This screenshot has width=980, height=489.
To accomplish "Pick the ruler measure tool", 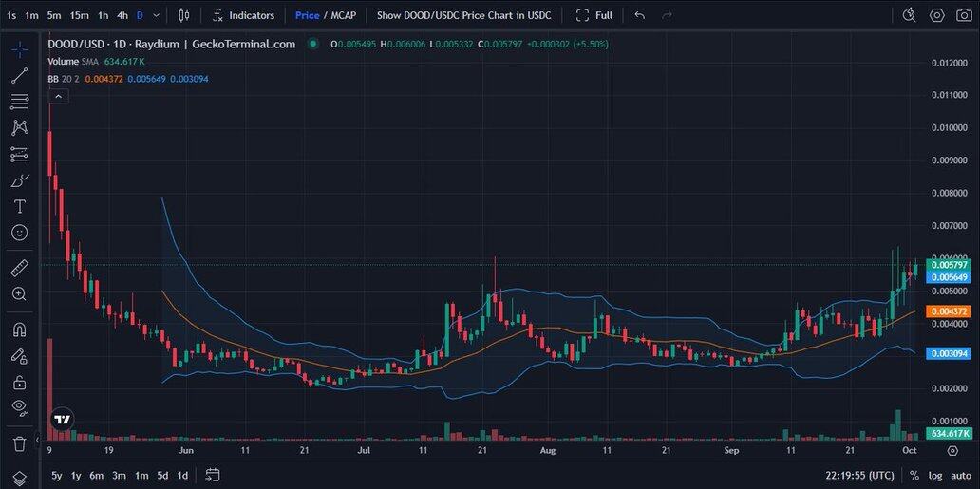I will [x=19, y=269].
